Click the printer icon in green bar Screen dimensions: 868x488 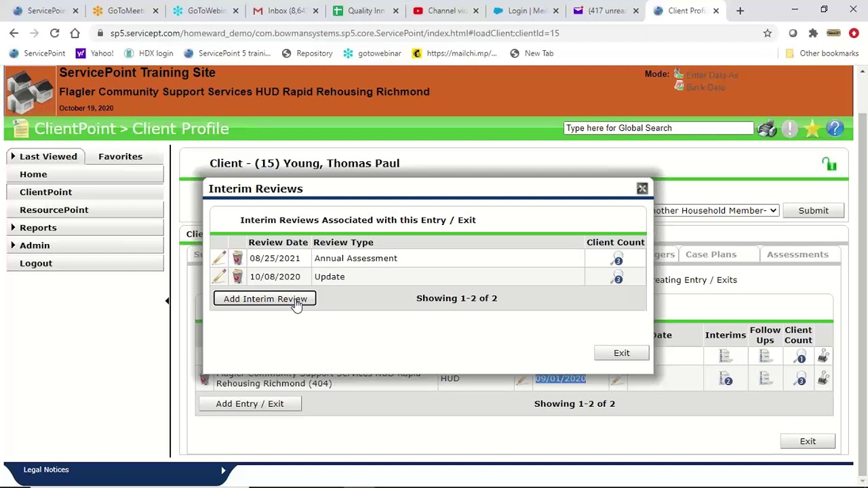(x=767, y=129)
